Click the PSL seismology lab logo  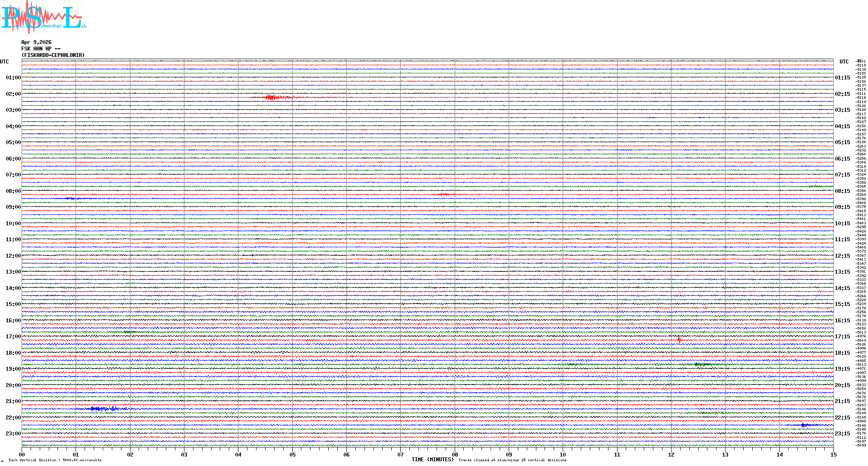[x=42, y=17]
